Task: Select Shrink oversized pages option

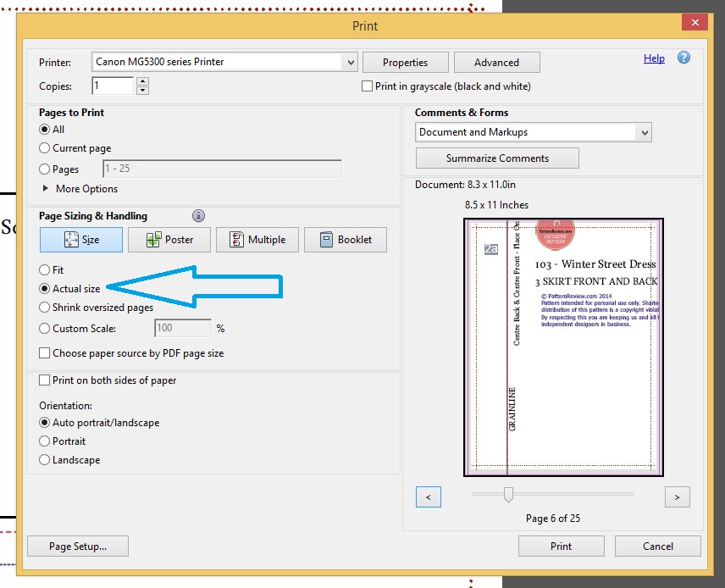Action: [x=44, y=308]
